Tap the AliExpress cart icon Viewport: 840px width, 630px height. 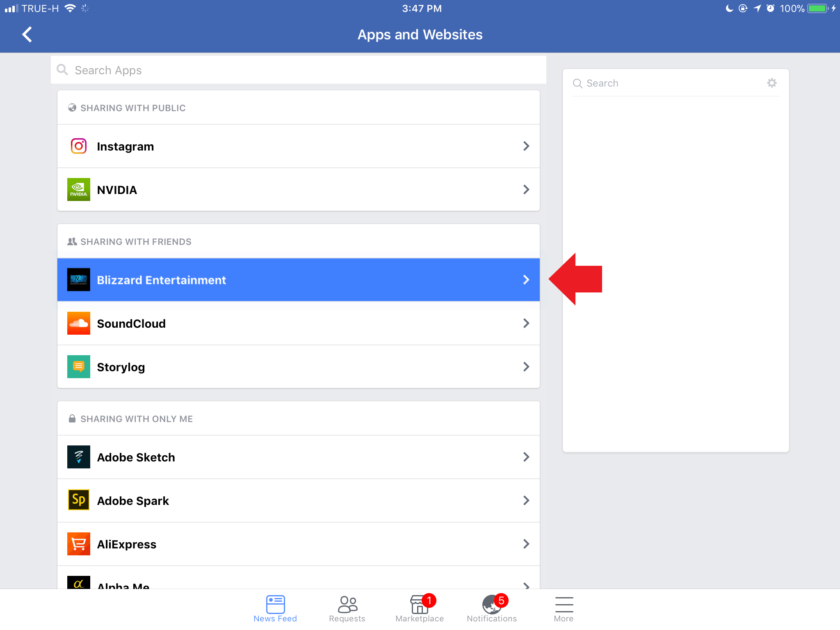pos(78,544)
